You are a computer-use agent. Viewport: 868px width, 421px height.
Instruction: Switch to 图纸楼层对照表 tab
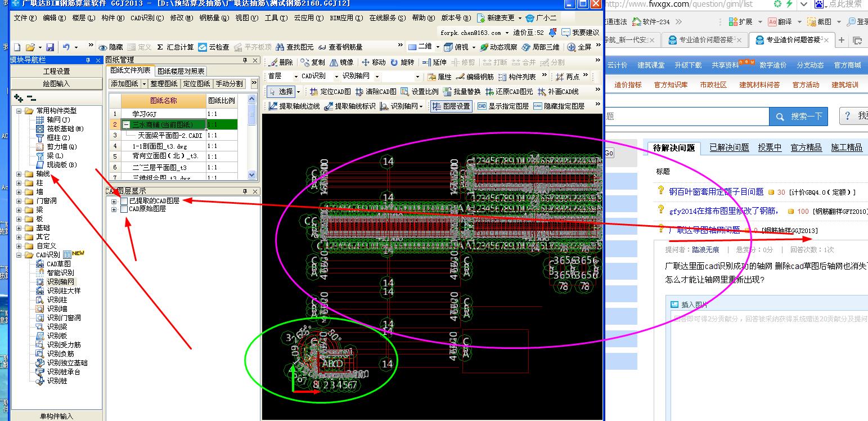[181, 71]
